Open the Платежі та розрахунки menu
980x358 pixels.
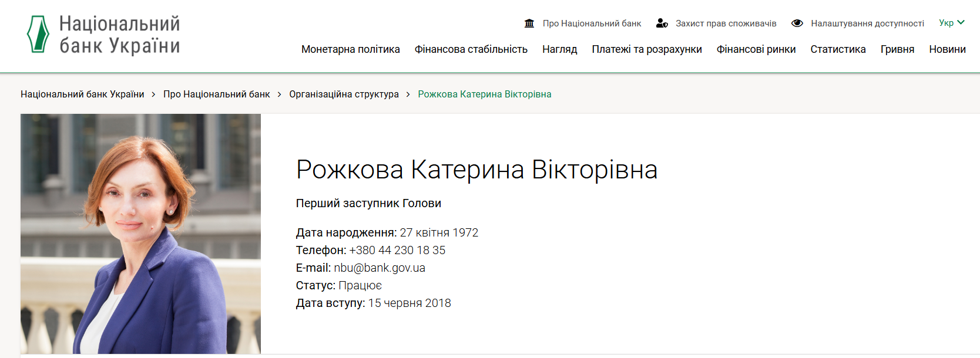click(646, 49)
